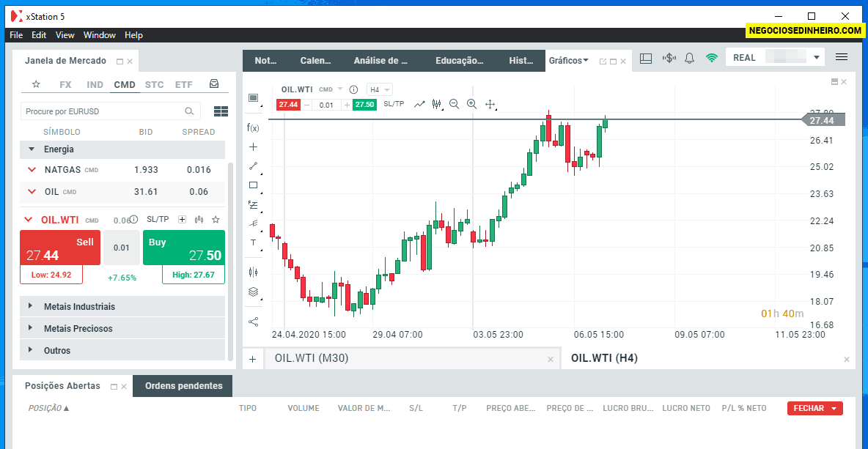Toggle SL/TP in OIL.WTI market row
The image size is (868, 449).
(x=158, y=220)
